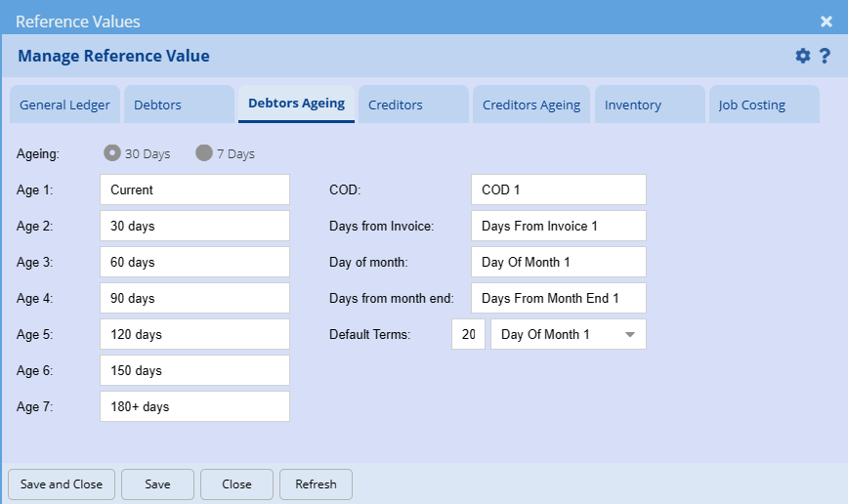This screenshot has height=504, width=848.
Task: Open the Debtors tab
Action: coord(157,105)
